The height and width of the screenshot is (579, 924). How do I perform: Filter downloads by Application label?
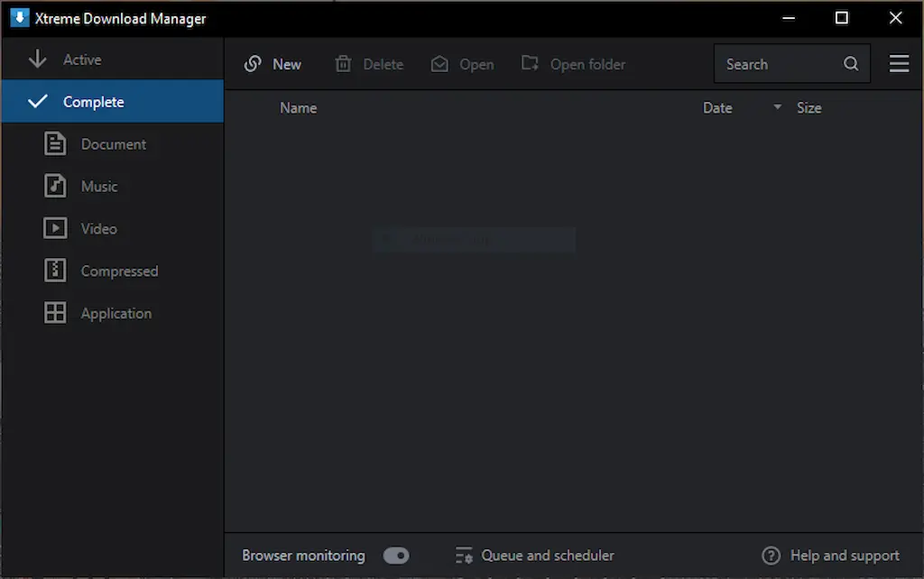[116, 314]
